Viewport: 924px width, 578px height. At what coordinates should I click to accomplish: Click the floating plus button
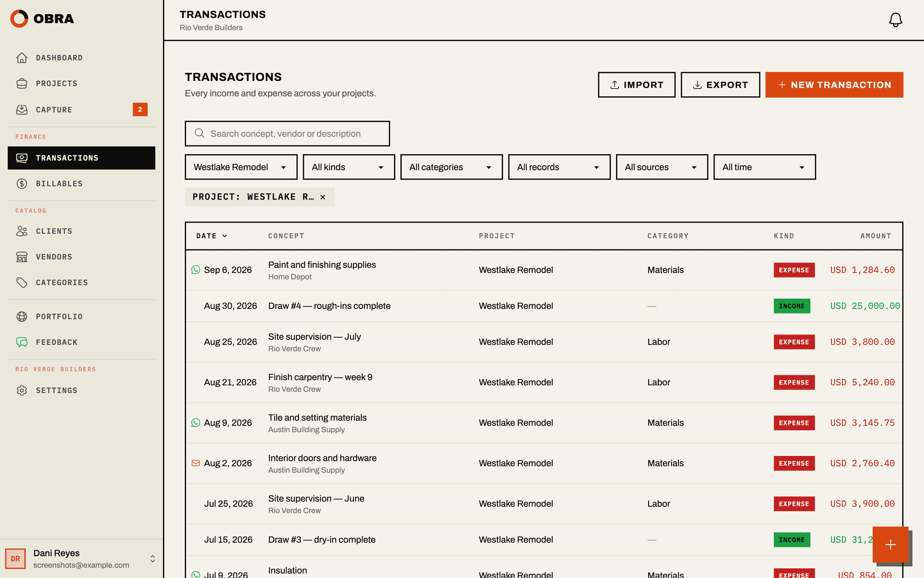coord(890,544)
